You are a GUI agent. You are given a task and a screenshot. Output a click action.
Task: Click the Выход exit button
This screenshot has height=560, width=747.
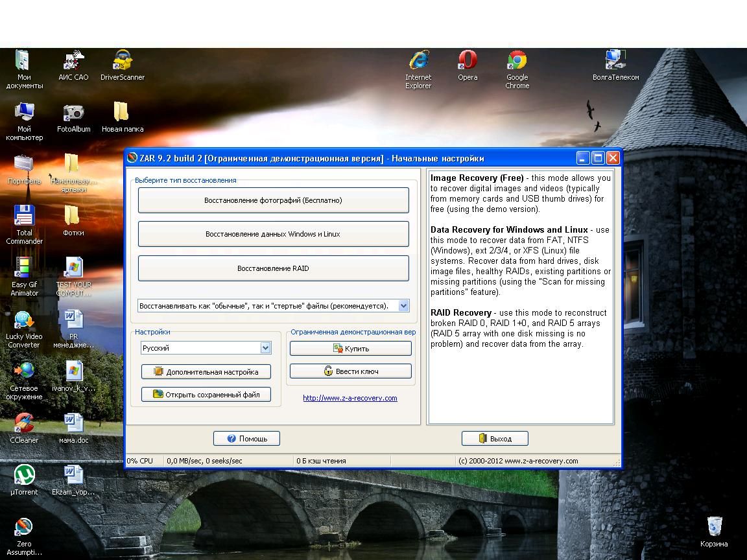point(495,439)
